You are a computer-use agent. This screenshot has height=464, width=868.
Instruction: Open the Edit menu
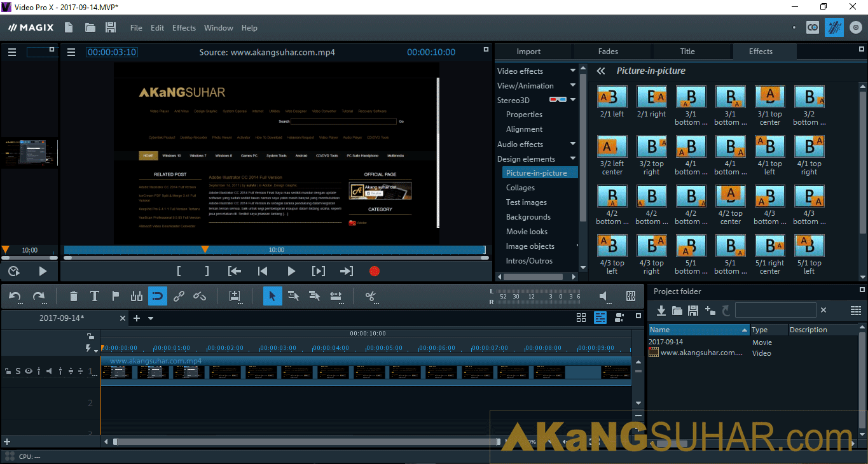[157, 27]
